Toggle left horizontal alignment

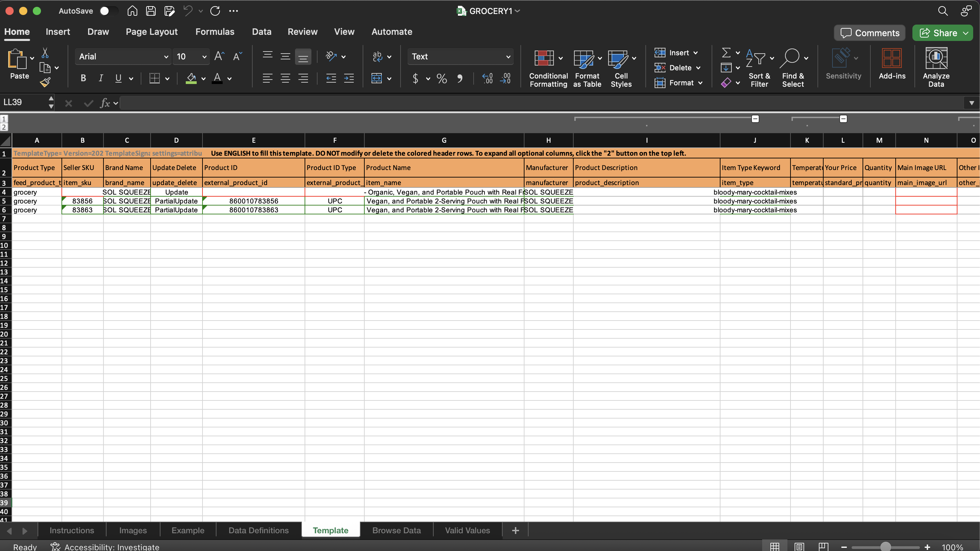267,78
